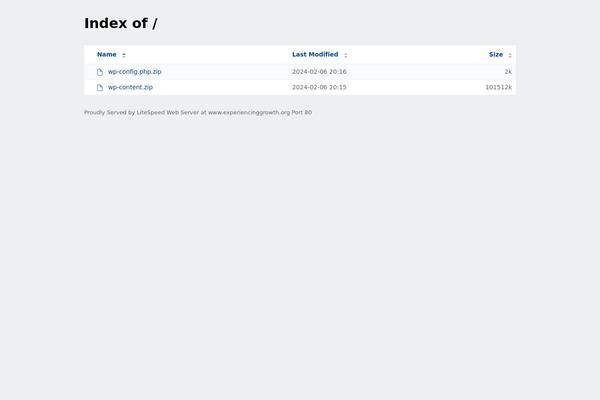The width and height of the screenshot is (600, 400).
Task: Select the 101512k size value
Action: point(498,87)
